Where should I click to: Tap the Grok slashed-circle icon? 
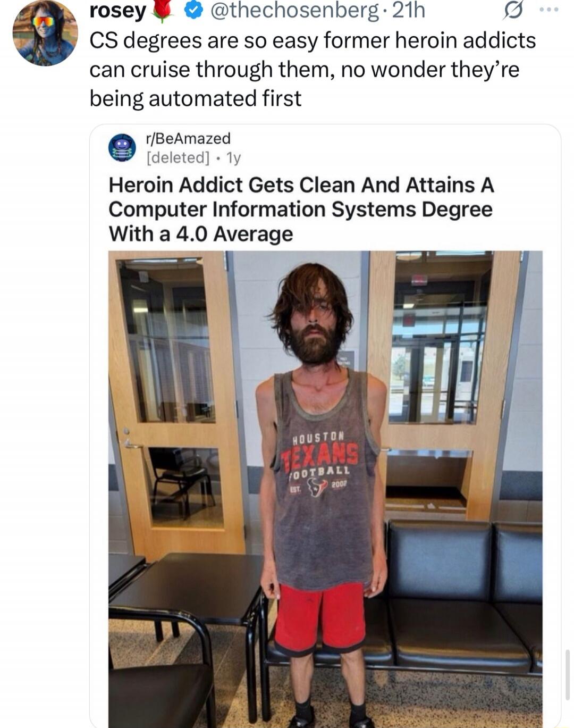513,11
